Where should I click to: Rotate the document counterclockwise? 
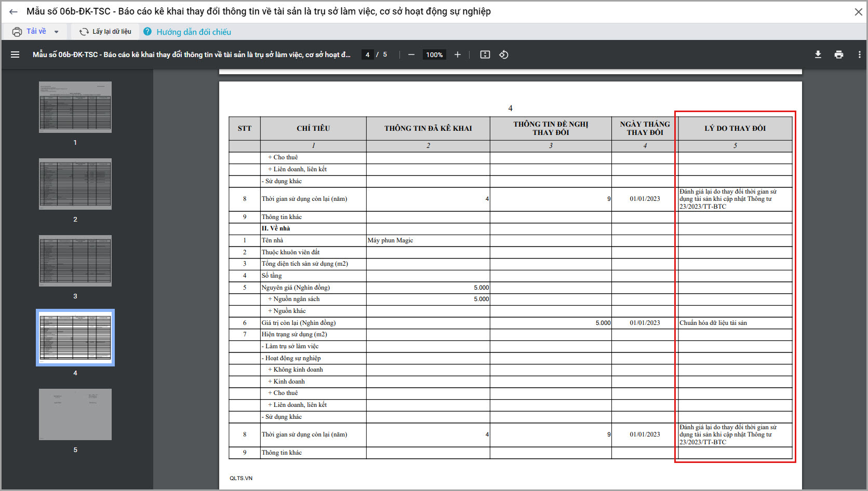tap(504, 54)
